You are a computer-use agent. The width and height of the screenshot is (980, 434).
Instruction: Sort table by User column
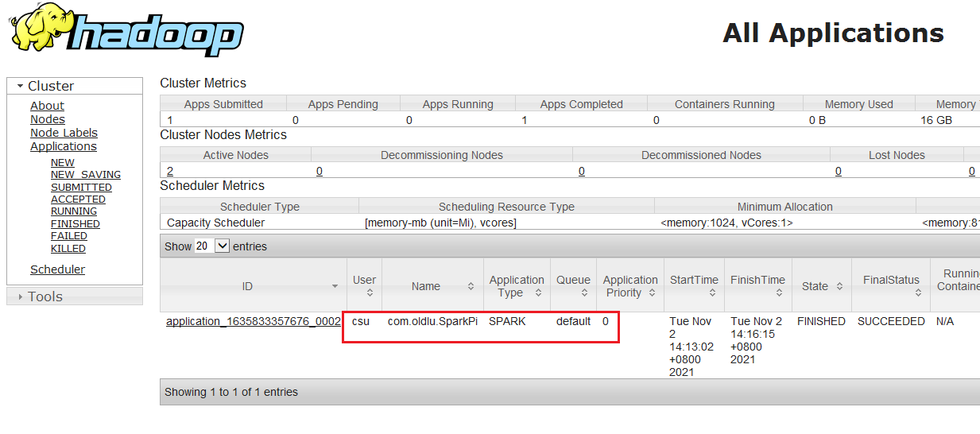pyautogui.click(x=364, y=285)
